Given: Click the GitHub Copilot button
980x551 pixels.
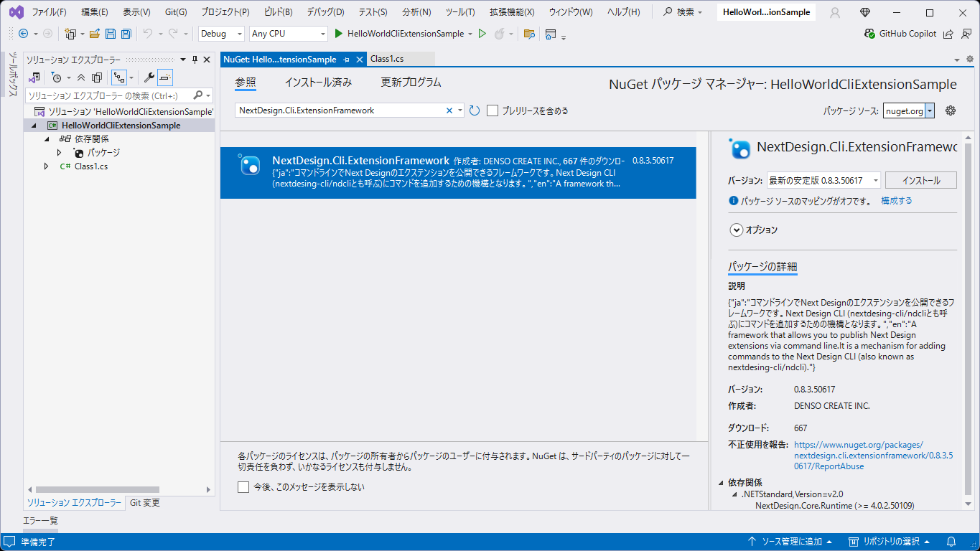Looking at the screenshot, I should [x=901, y=34].
